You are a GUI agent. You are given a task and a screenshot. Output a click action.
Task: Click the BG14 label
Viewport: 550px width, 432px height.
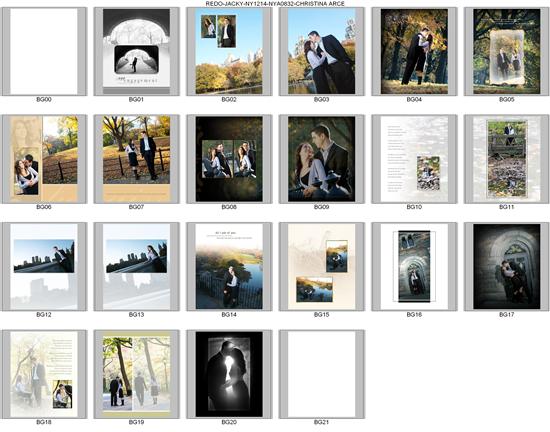229,315
